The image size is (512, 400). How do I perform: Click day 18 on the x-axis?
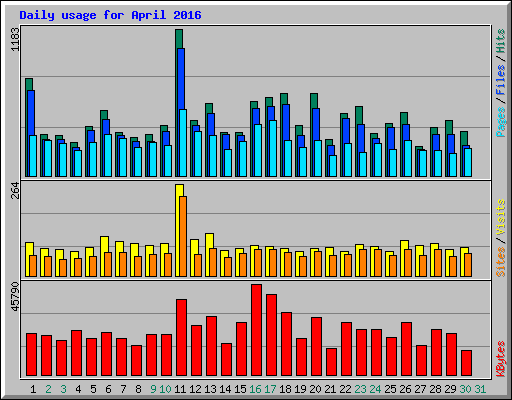click(285, 389)
